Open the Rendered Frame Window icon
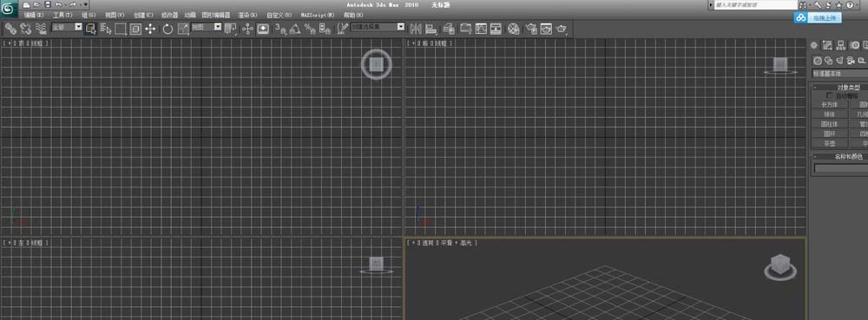This screenshot has height=320, width=868. pos(546,29)
